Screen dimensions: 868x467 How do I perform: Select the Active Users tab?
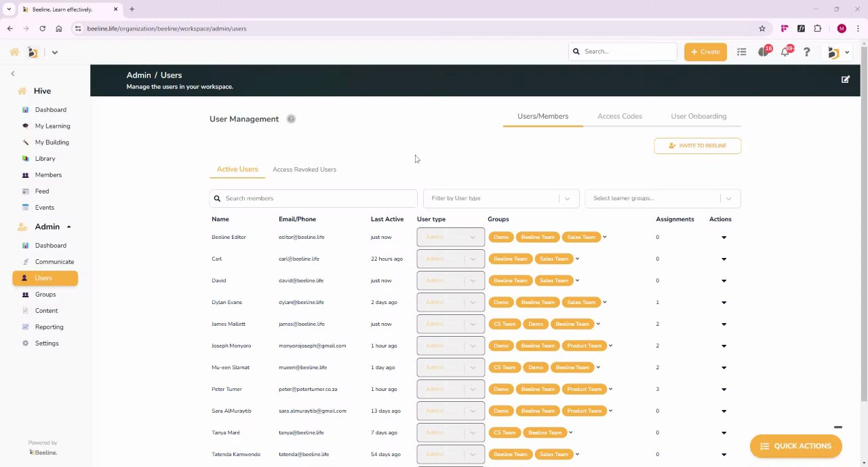point(237,169)
